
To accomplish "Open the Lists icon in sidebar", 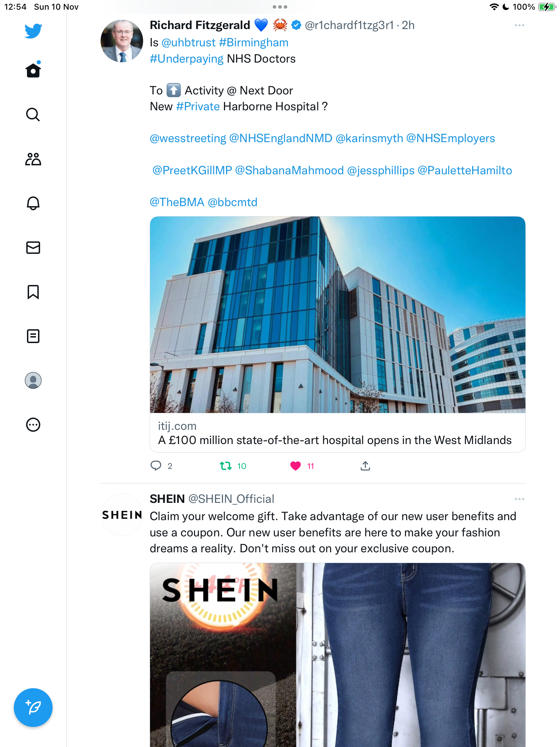I will (x=33, y=336).
